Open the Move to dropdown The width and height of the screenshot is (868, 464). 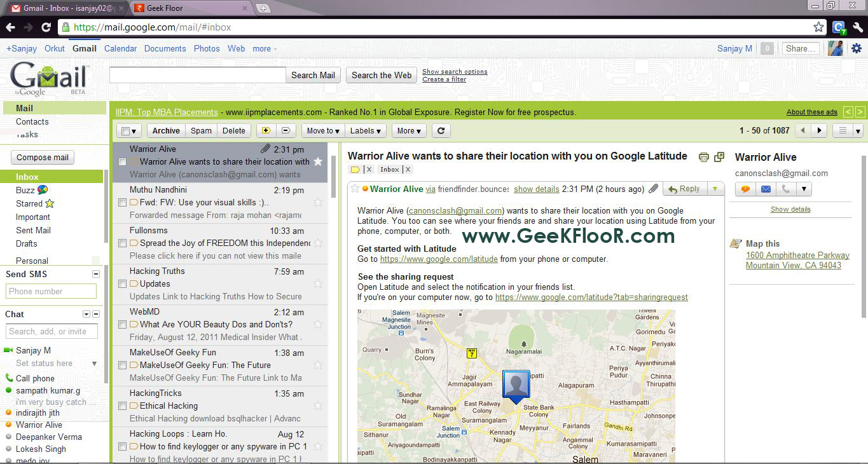coord(322,130)
